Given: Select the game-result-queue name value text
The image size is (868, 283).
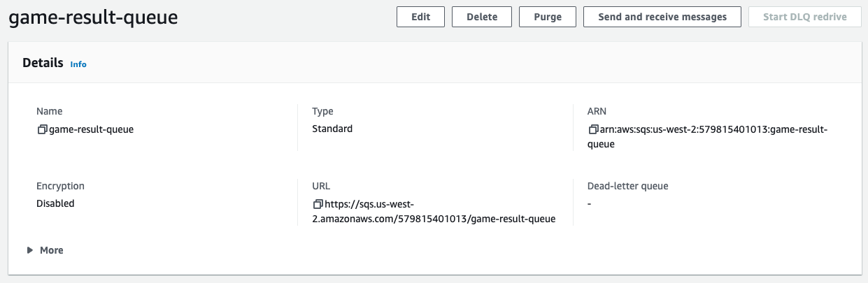Looking at the screenshot, I should (91, 129).
